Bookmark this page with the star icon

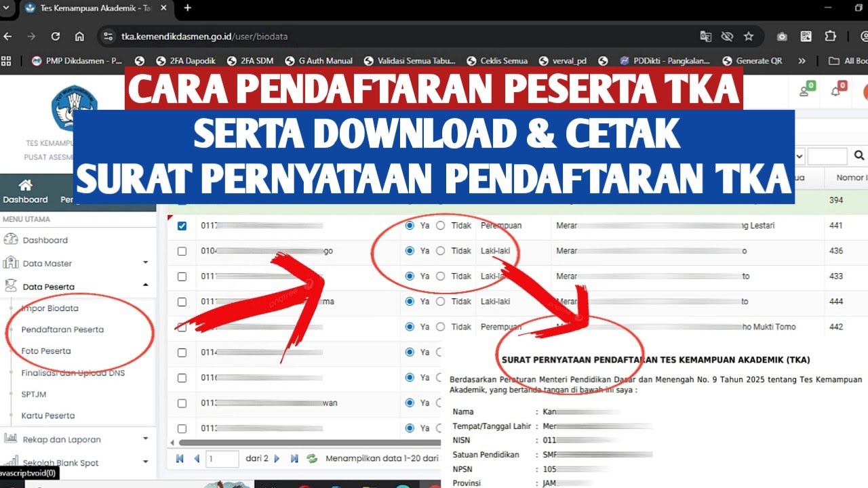(x=749, y=37)
